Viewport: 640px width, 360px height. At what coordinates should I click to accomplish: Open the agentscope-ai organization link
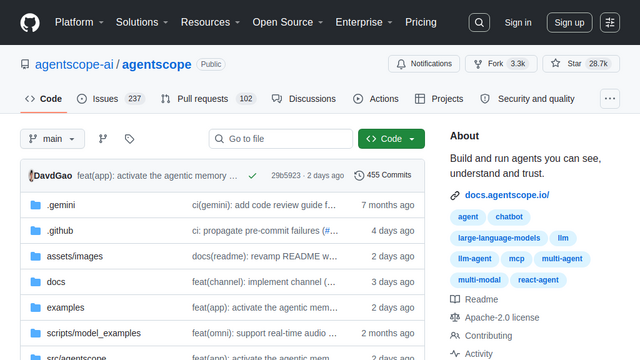(74, 64)
